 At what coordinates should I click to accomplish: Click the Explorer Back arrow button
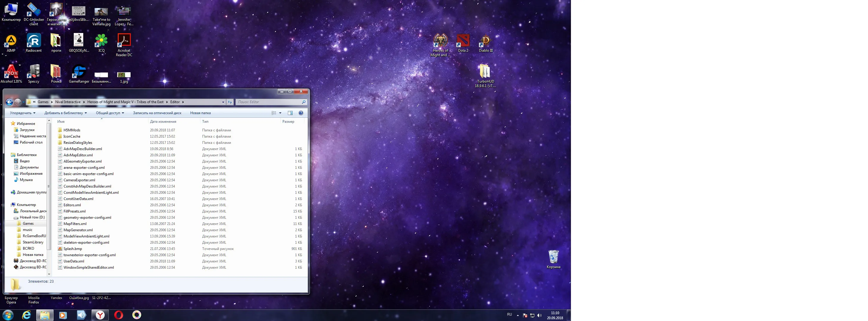pos(10,102)
